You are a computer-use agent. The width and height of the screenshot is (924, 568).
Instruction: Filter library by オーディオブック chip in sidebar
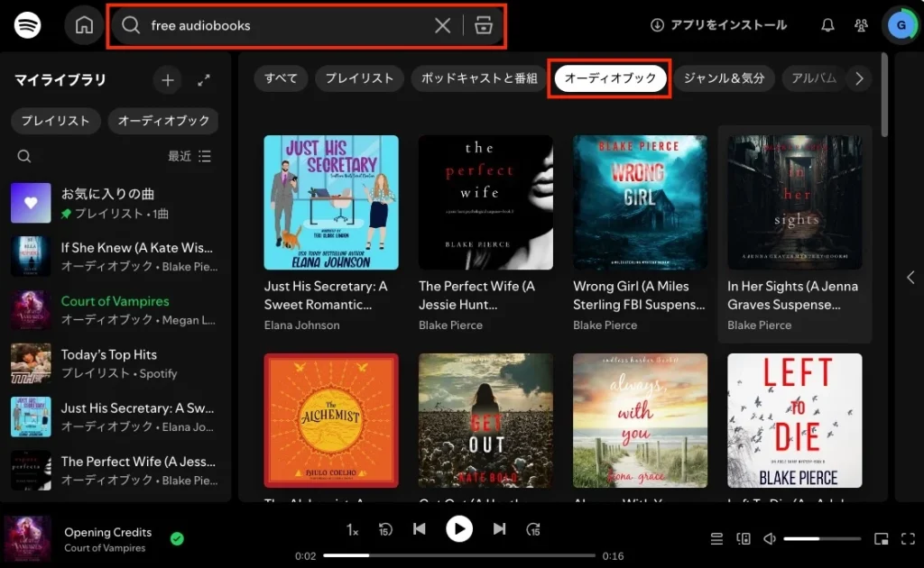point(163,121)
